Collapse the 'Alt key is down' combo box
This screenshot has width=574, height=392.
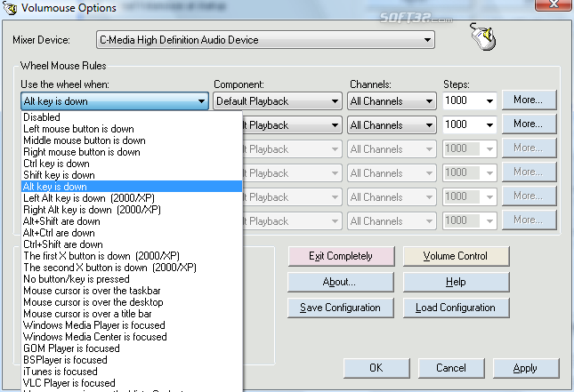click(x=115, y=101)
